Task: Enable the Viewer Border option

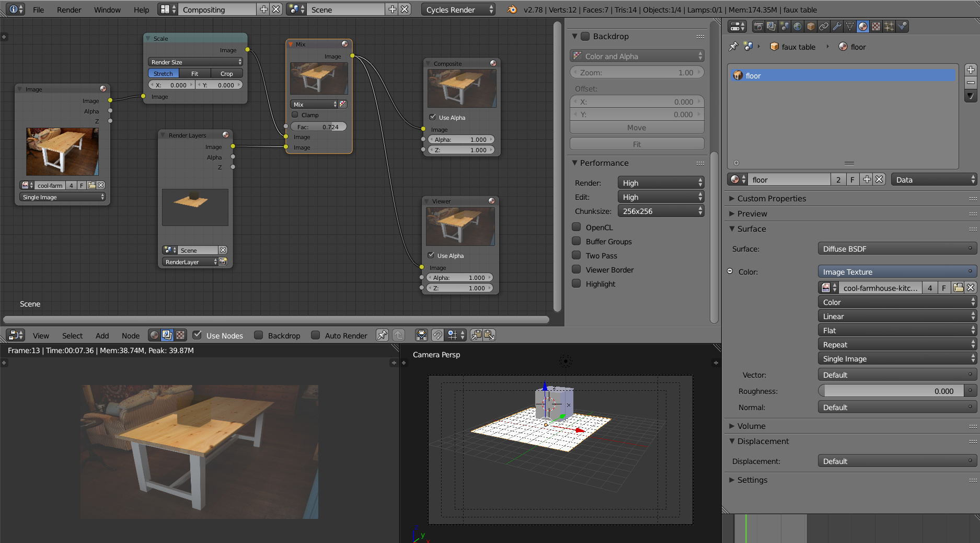Action: coord(577,269)
